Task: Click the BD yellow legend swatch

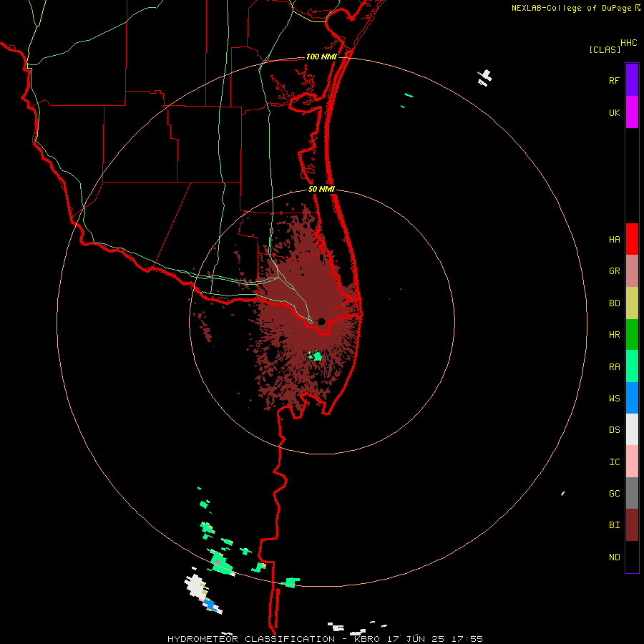Action: point(632,303)
